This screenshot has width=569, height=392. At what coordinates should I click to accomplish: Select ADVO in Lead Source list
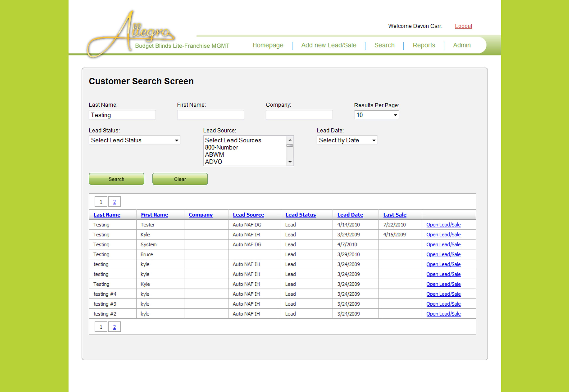click(x=213, y=162)
